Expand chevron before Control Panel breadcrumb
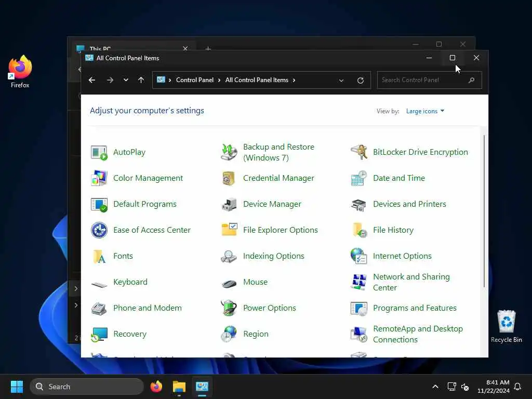Viewport: 532px width, 399px height. [170, 81]
